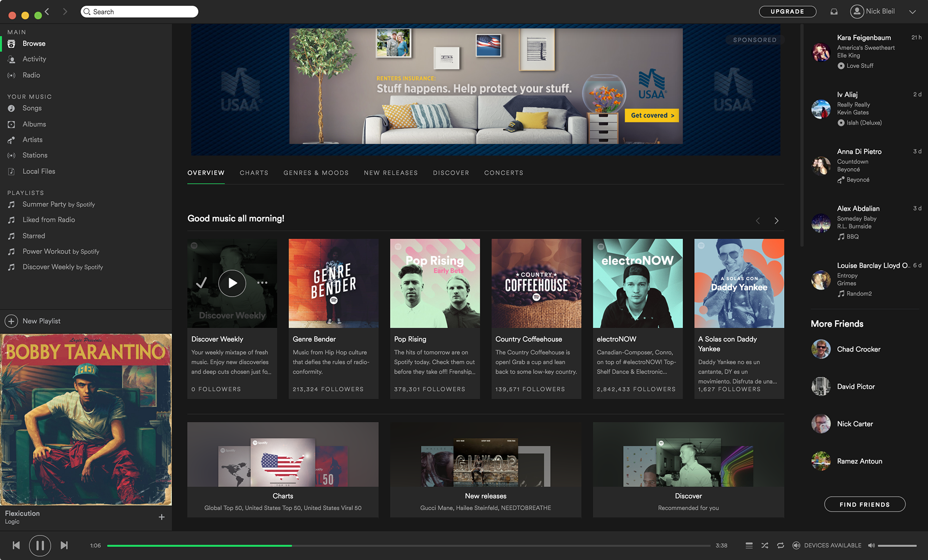
Task: Skip to the previous track
Action: 16,546
